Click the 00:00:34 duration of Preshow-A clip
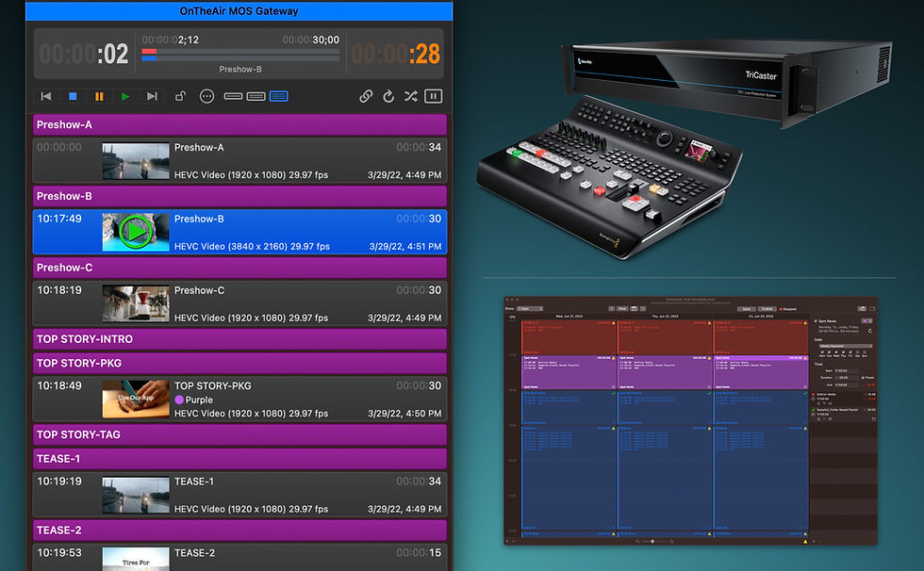Screen dimensions: 924x571 point(419,147)
